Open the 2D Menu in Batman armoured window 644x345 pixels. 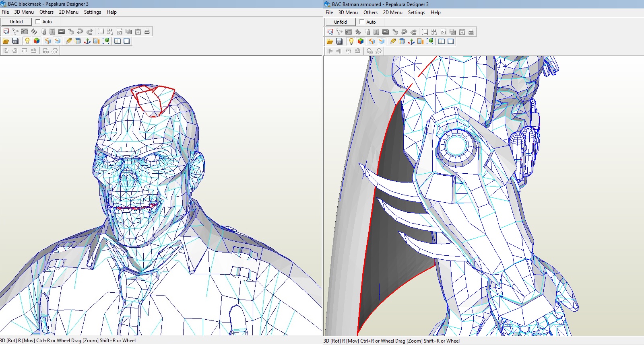point(393,12)
